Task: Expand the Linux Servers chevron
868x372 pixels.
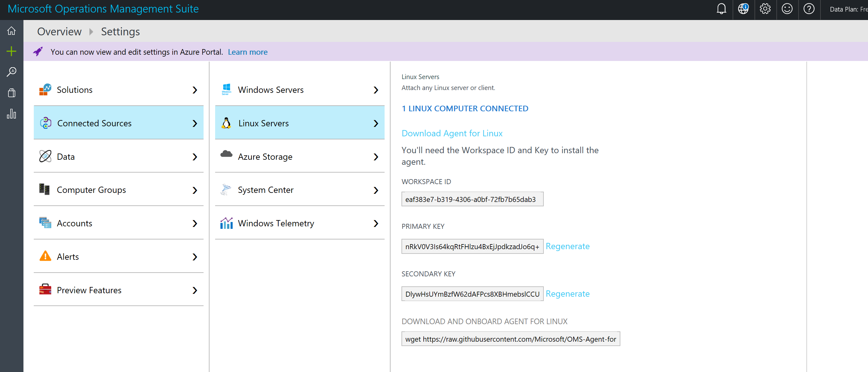Action: coord(376,123)
